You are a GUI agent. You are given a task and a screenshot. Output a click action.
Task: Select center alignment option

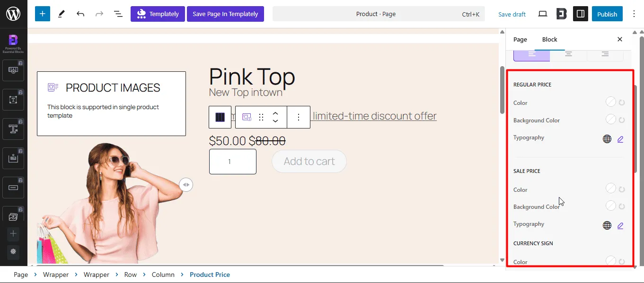pyautogui.click(x=568, y=54)
